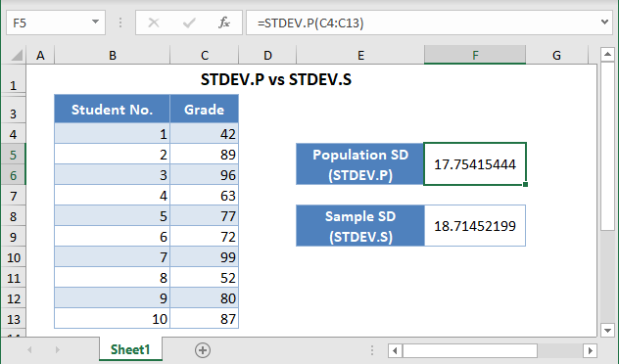619x364 pixels.
Task: Add a new sheet with plus icon
Action: pyautogui.click(x=203, y=349)
